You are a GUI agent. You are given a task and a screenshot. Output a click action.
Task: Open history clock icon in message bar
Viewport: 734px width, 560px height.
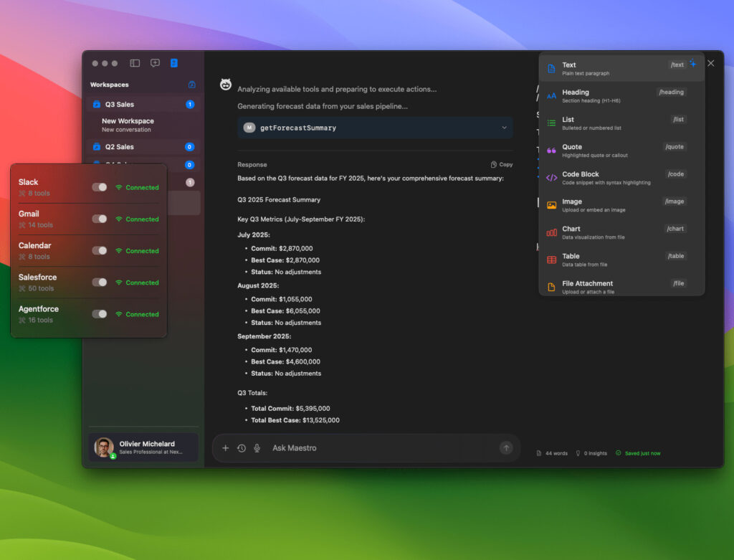[242, 448]
